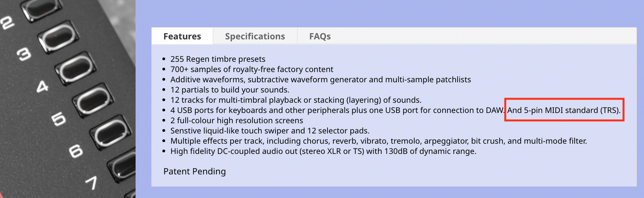Screen dimensions: 644x198
Task: Click the liquid-like touch swiper line
Action: [x=270, y=131]
